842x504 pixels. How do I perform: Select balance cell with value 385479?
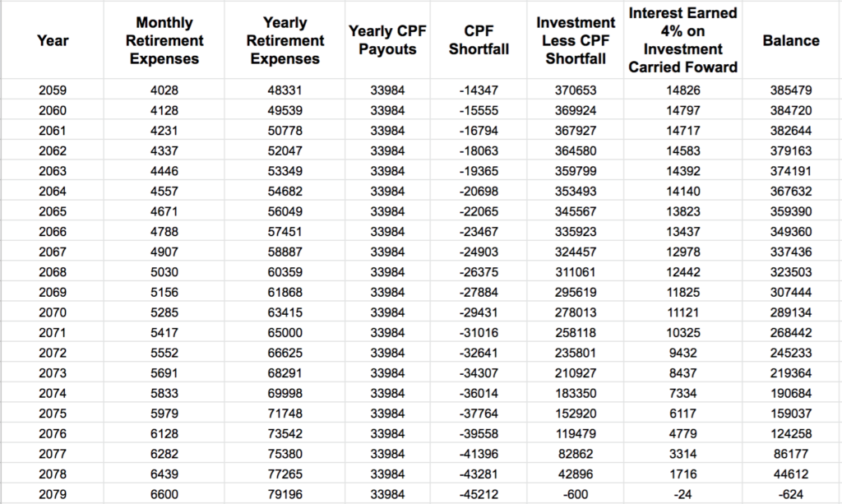tap(790, 90)
